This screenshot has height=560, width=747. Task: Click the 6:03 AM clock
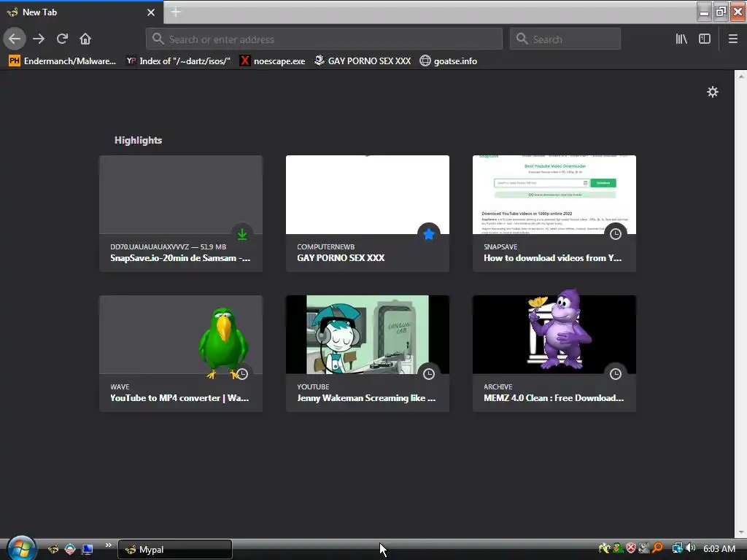(x=719, y=548)
